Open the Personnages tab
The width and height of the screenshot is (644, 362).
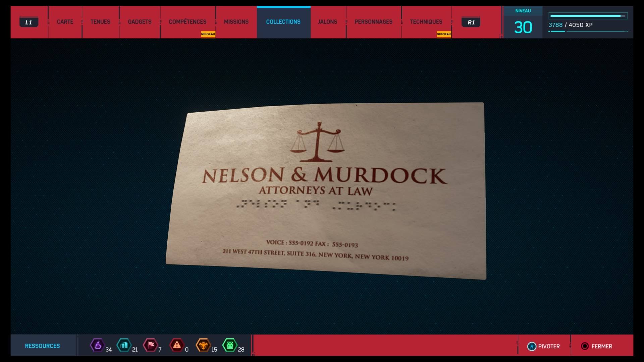pos(373,22)
